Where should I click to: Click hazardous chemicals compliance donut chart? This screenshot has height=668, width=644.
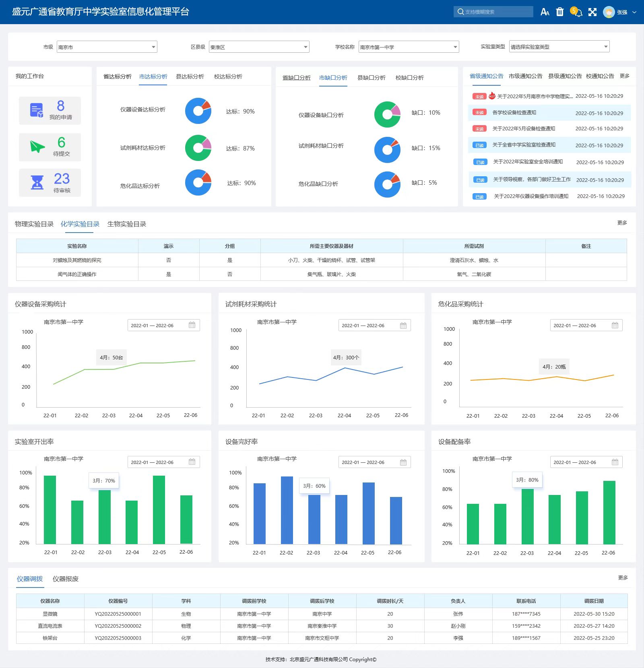coord(198,182)
